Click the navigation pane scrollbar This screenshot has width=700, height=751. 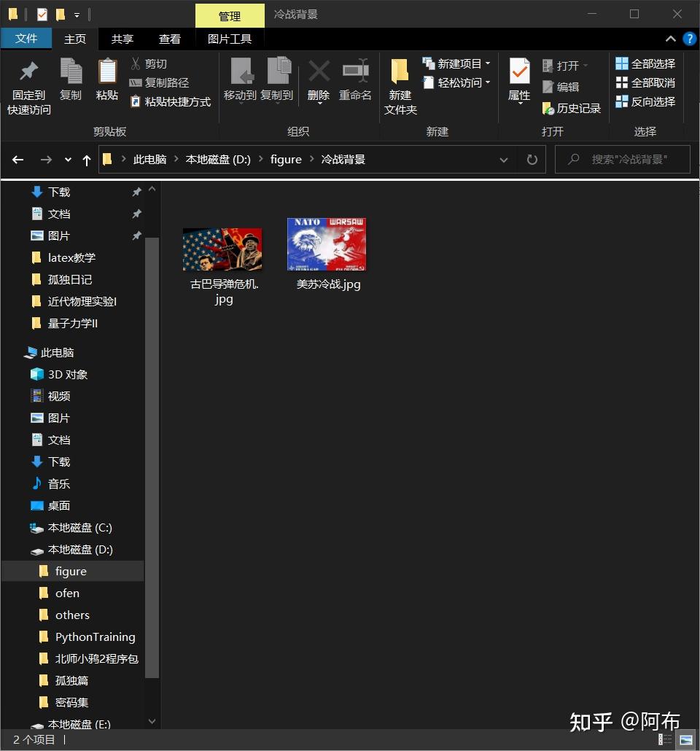tap(152, 457)
